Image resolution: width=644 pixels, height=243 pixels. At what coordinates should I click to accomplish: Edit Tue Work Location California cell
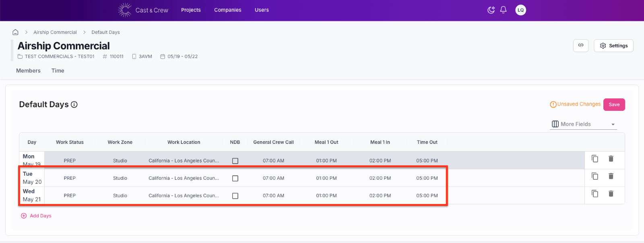coord(184,178)
